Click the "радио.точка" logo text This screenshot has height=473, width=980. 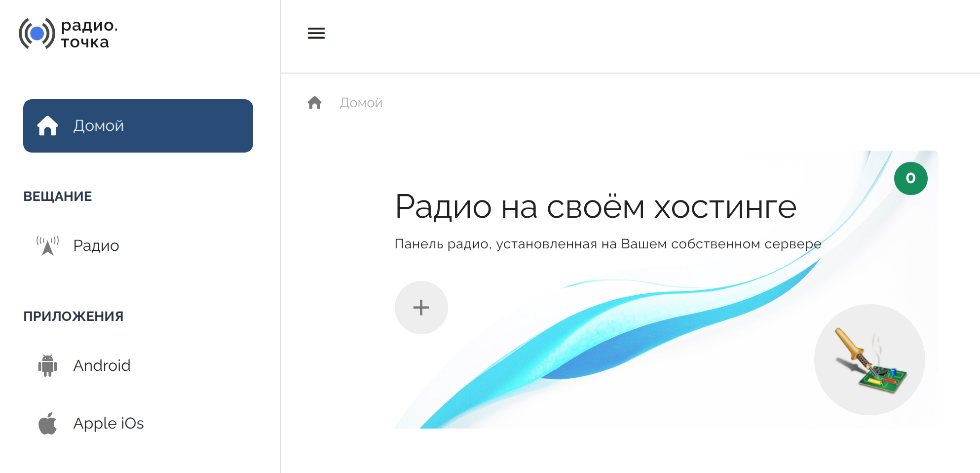click(89, 34)
